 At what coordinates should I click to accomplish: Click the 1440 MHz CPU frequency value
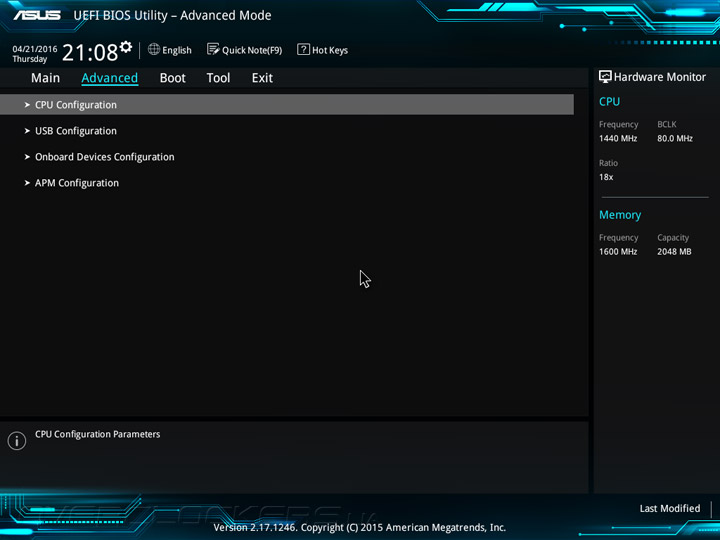(x=618, y=138)
